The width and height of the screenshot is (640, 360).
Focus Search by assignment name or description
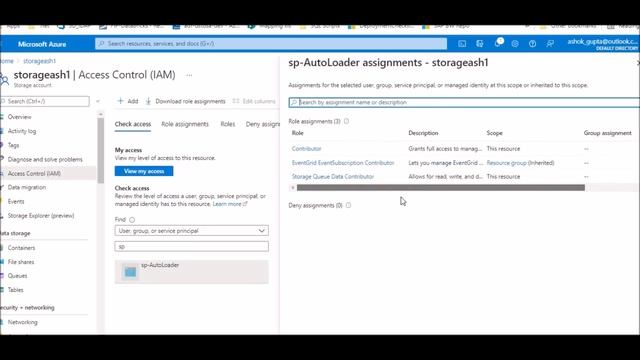[464, 102]
